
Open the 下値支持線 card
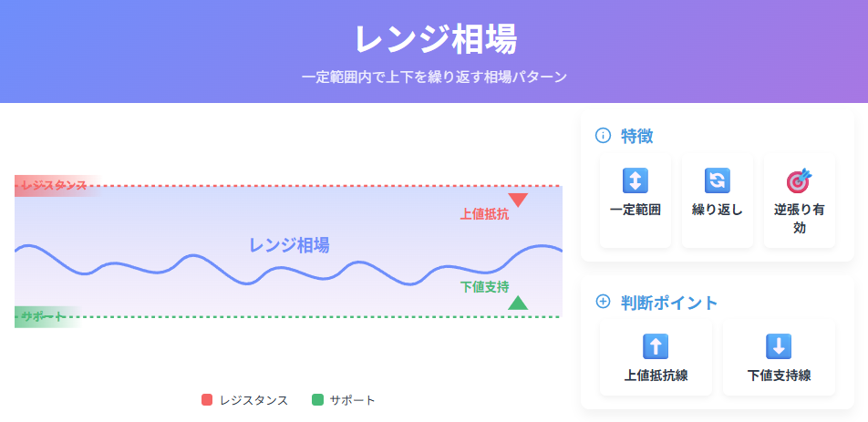(x=779, y=357)
